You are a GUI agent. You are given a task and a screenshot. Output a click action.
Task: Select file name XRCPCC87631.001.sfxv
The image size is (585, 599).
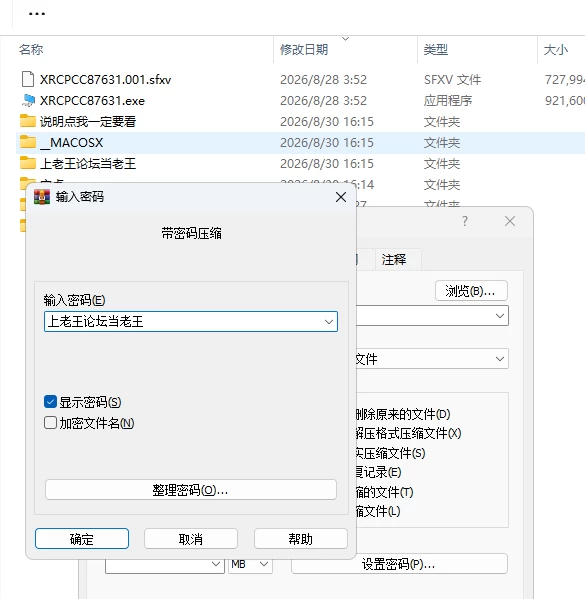[x=105, y=79]
